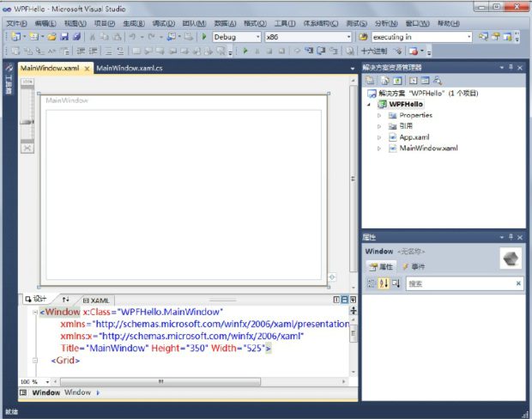Toggle categorized view in Properties panel

pyautogui.click(x=372, y=282)
